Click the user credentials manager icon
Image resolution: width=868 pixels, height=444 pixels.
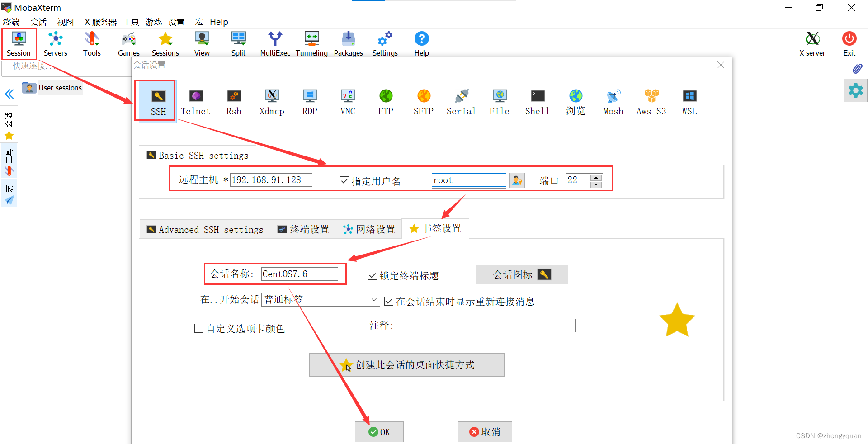point(517,180)
